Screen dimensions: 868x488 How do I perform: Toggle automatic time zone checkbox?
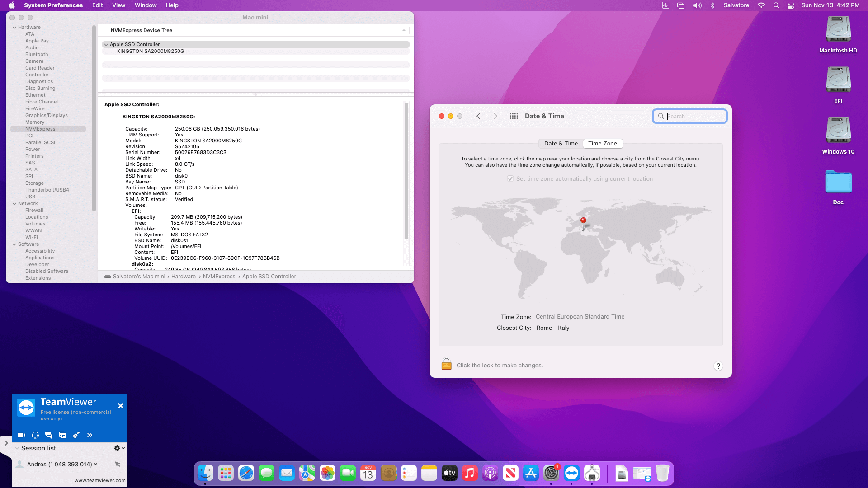tap(510, 179)
